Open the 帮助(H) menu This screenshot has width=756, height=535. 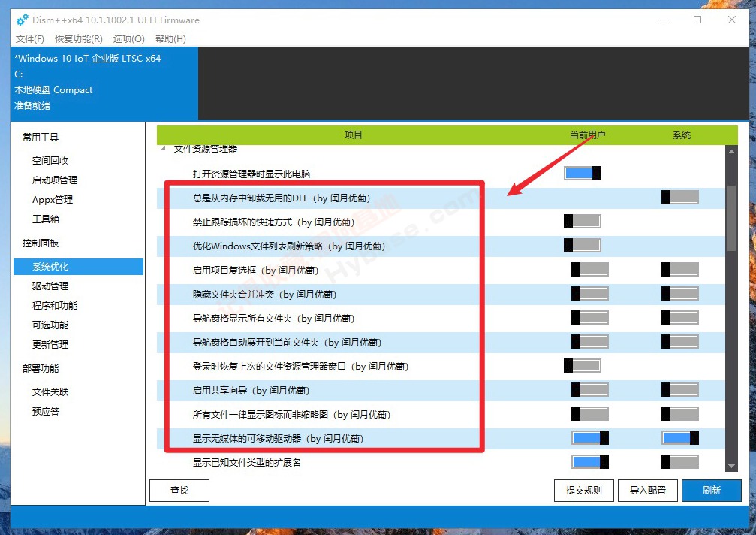pos(170,38)
